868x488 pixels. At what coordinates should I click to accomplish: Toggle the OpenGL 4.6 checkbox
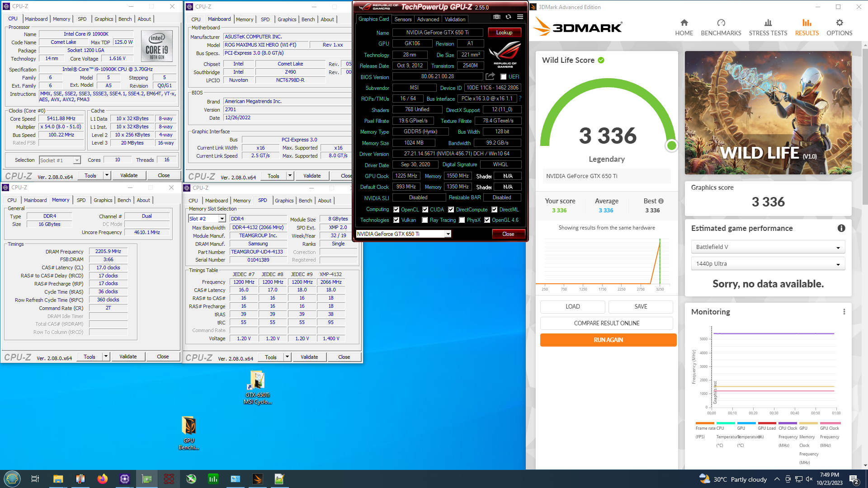click(x=487, y=220)
